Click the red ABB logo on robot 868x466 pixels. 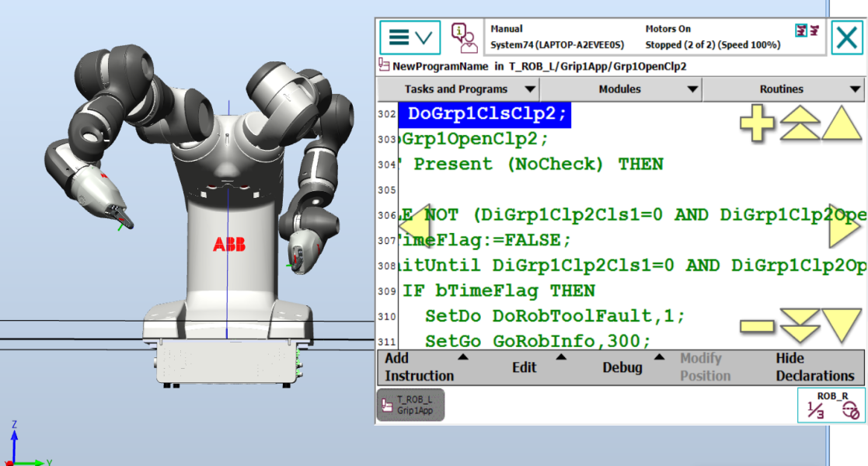229,244
